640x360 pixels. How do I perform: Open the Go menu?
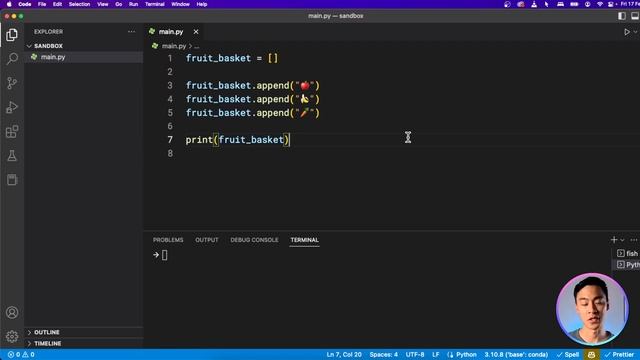[x=118, y=4]
